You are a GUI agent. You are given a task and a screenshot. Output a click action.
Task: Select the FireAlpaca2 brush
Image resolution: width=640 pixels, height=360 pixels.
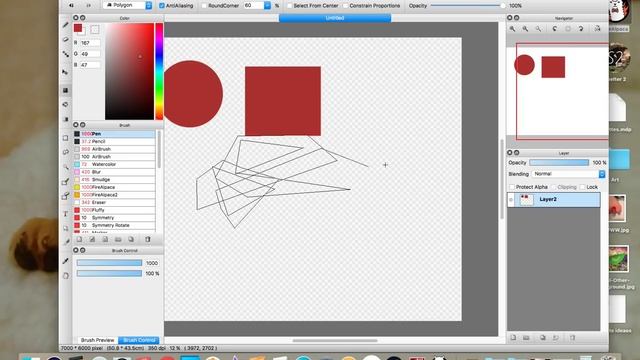click(114, 195)
